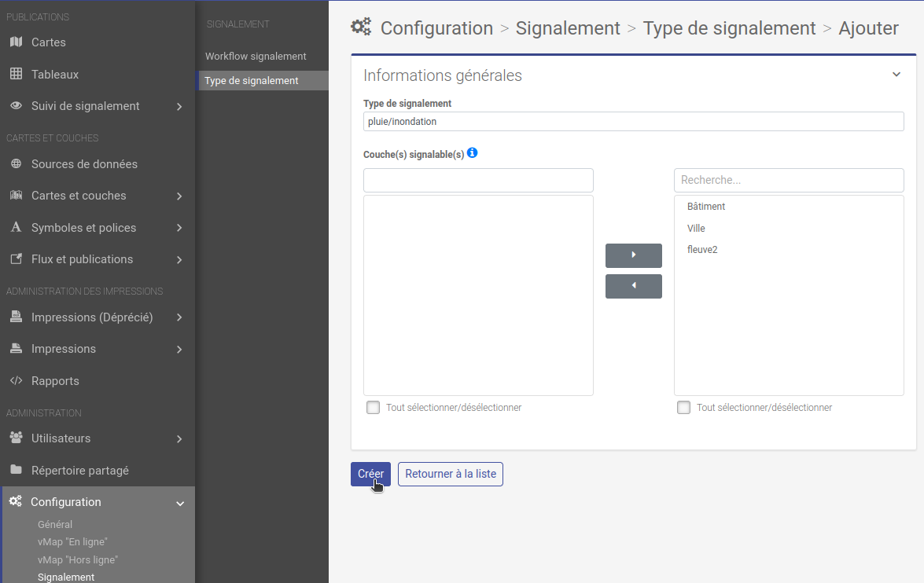Click the right-arrow transfer button between lists
The image size is (924, 583).
click(633, 255)
